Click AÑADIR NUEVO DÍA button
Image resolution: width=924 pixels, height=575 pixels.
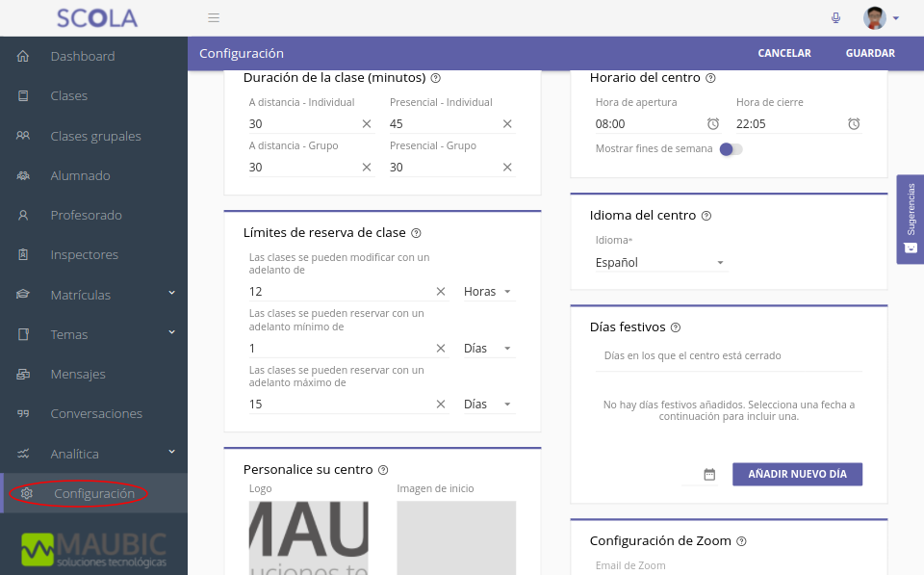tap(797, 474)
